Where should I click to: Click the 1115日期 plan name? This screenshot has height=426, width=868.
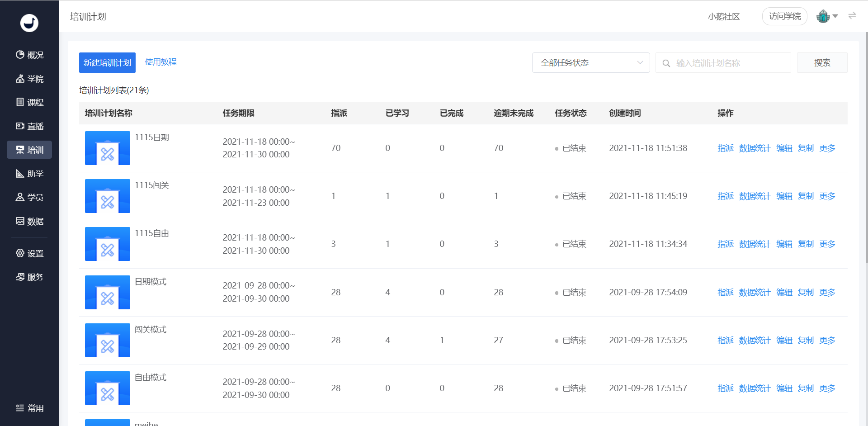(x=152, y=137)
